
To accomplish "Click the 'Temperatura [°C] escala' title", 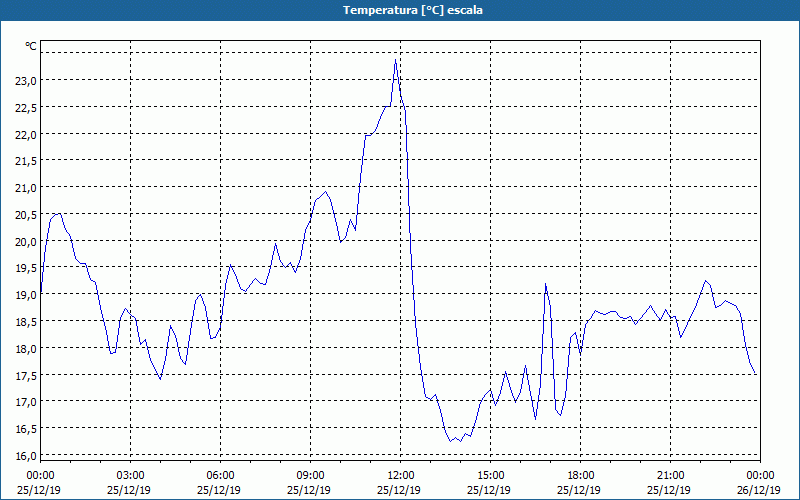I will [413, 10].
